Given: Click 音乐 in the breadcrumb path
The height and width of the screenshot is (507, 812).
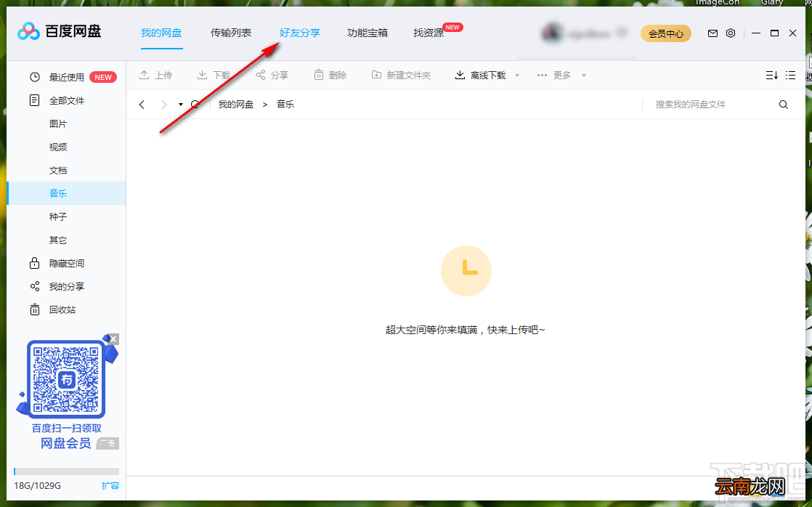Looking at the screenshot, I should [285, 105].
